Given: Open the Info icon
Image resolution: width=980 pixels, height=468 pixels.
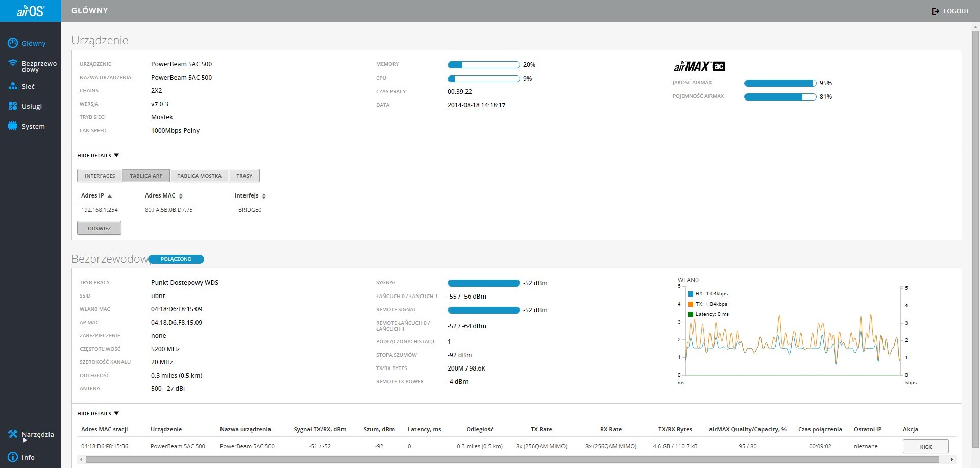Looking at the screenshot, I should [x=13, y=457].
